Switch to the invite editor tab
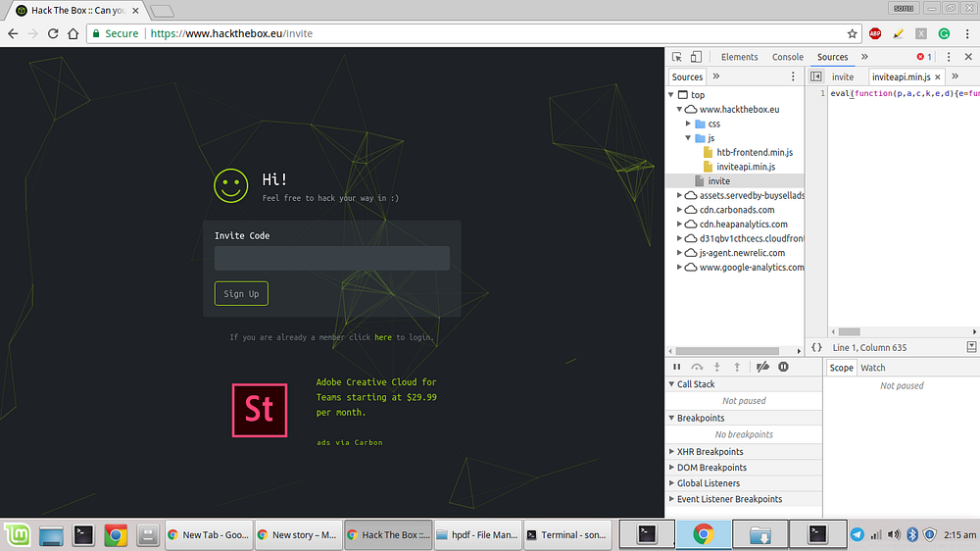980x551 pixels. tap(843, 76)
